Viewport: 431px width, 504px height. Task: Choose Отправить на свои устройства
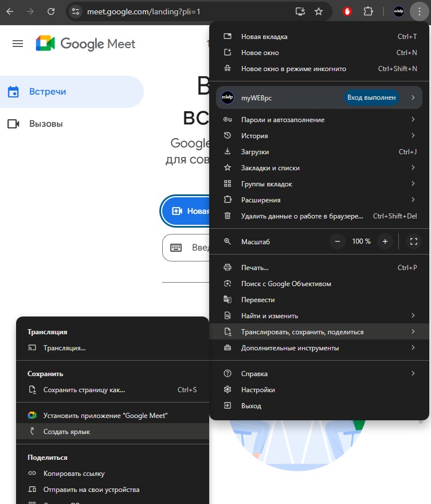coord(112,489)
